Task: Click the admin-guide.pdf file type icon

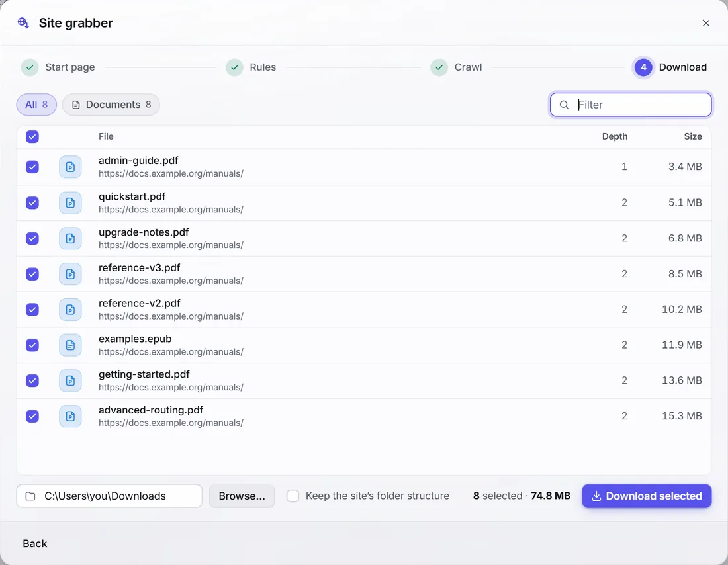Action: [x=70, y=167]
